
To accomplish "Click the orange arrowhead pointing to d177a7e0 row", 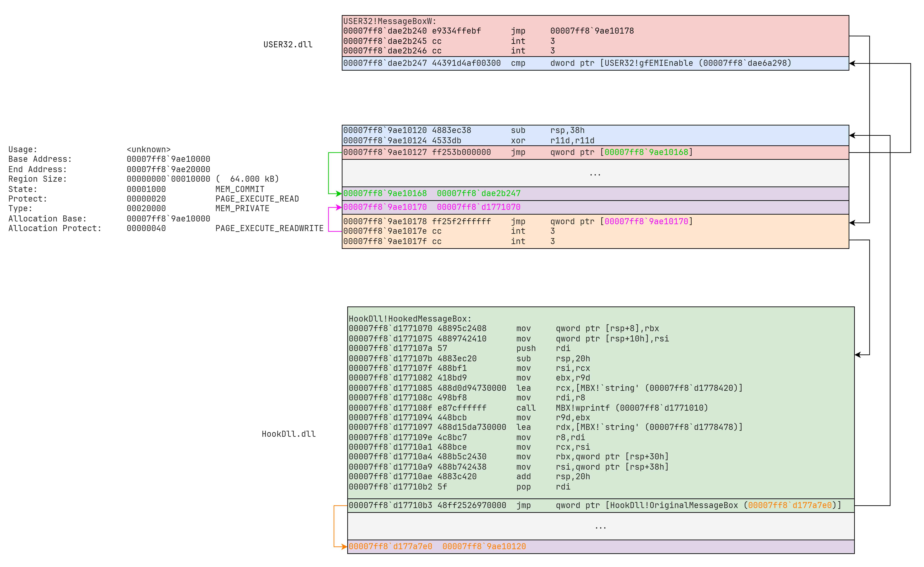I will click(344, 547).
